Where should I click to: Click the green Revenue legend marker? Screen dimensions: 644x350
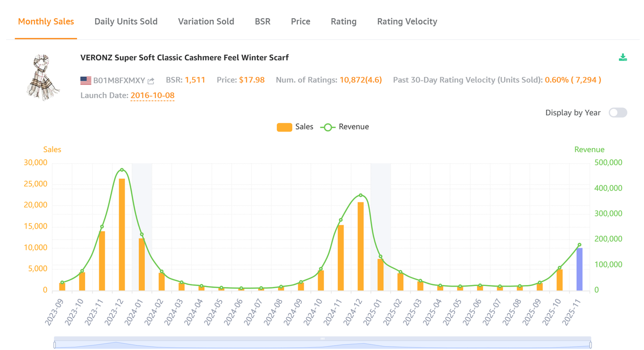(327, 127)
